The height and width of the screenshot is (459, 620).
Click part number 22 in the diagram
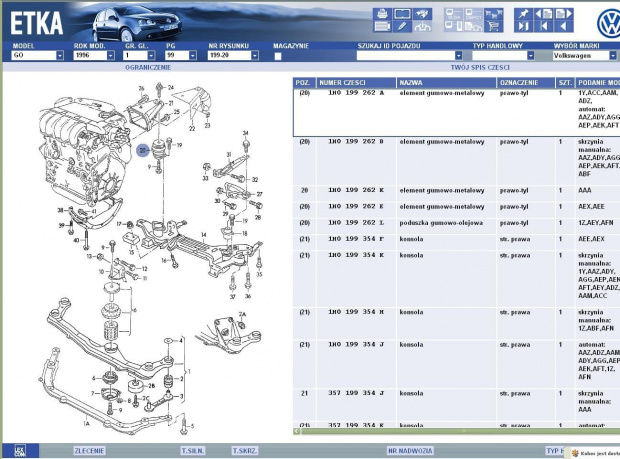pos(192,128)
